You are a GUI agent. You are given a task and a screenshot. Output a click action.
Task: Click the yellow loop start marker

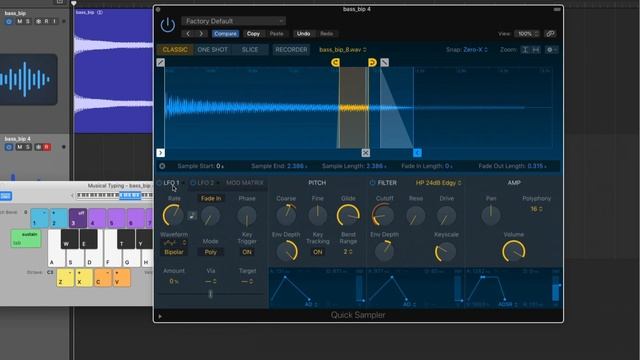pyautogui.click(x=336, y=62)
